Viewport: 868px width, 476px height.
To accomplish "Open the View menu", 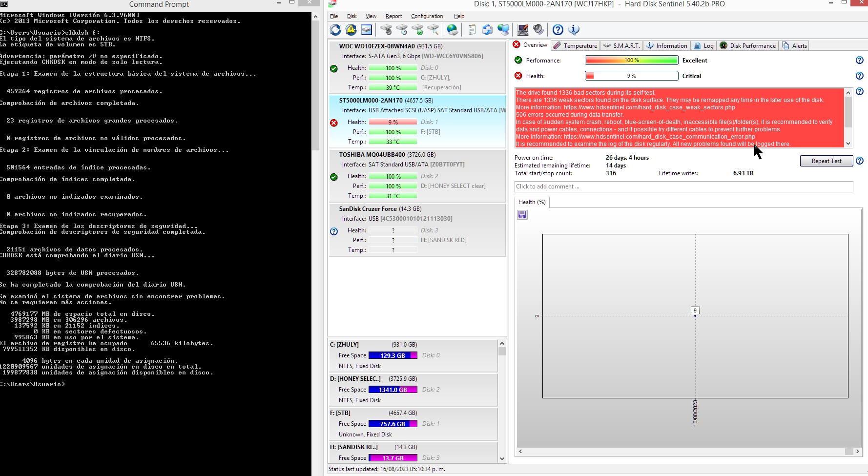I will [x=371, y=16].
